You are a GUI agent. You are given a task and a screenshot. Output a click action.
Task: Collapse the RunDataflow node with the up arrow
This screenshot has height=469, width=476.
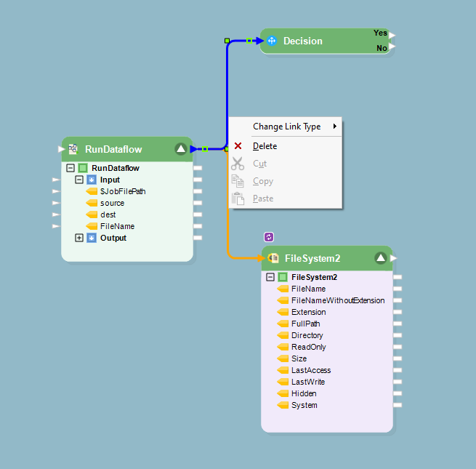pos(181,149)
